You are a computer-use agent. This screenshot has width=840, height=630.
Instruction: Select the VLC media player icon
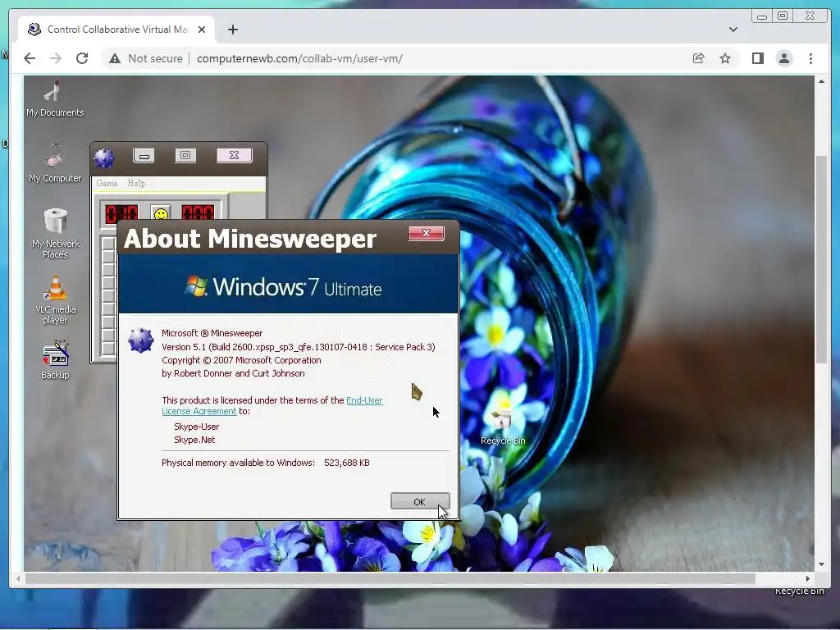pyautogui.click(x=55, y=300)
